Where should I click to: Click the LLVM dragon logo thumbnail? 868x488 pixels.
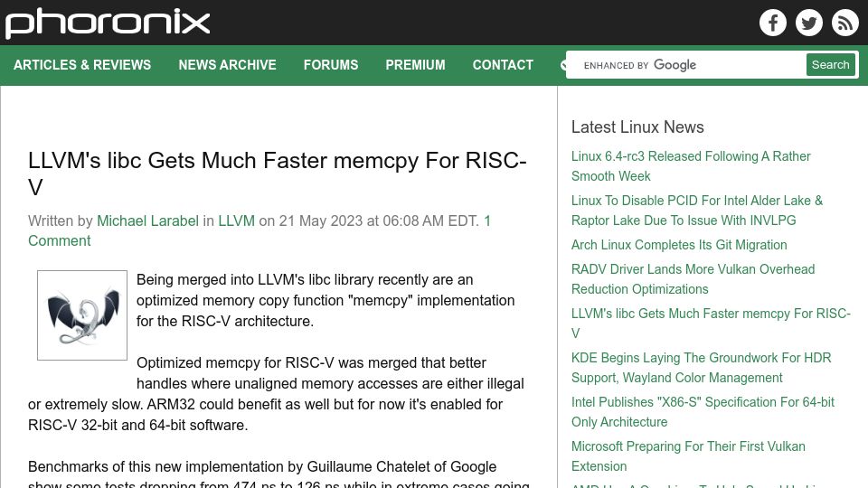(82, 315)
